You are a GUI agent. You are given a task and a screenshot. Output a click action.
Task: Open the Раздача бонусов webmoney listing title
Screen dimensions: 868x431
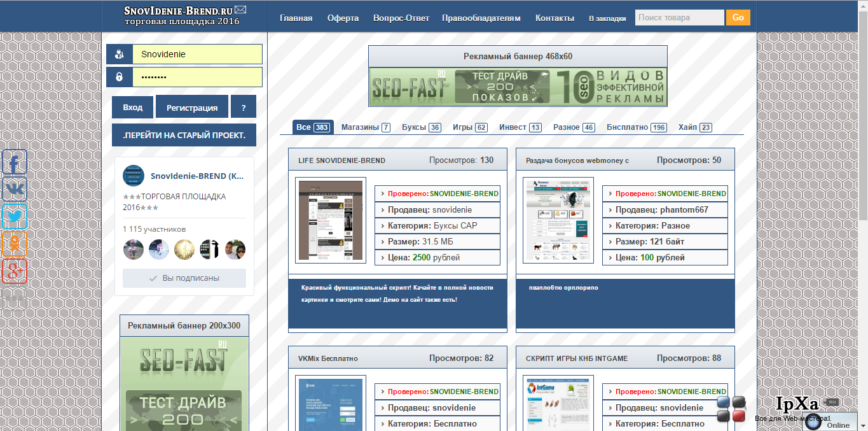pyautogui.click(x=577, y=160)
